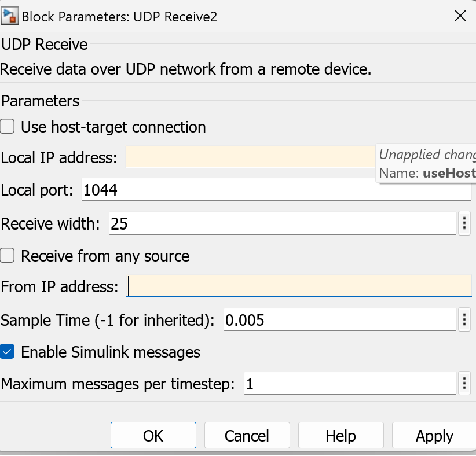Open options menu beside Maximum messages field
Image resolution: width=476 pixels, height=456 pixels.
[464, 383]
